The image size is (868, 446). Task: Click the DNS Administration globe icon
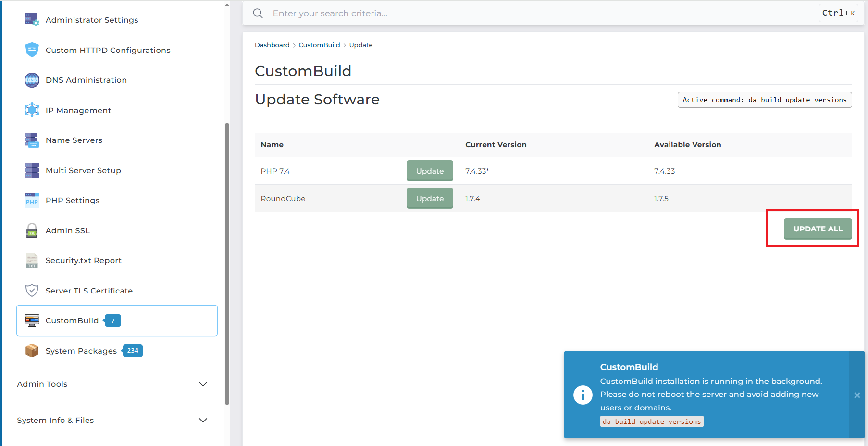[x=32, y=80]
